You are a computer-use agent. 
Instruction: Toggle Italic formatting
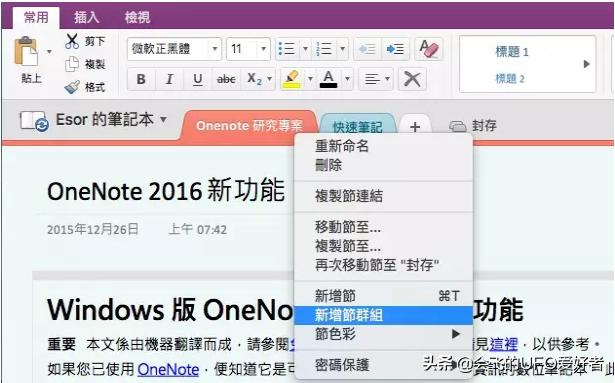169,79
